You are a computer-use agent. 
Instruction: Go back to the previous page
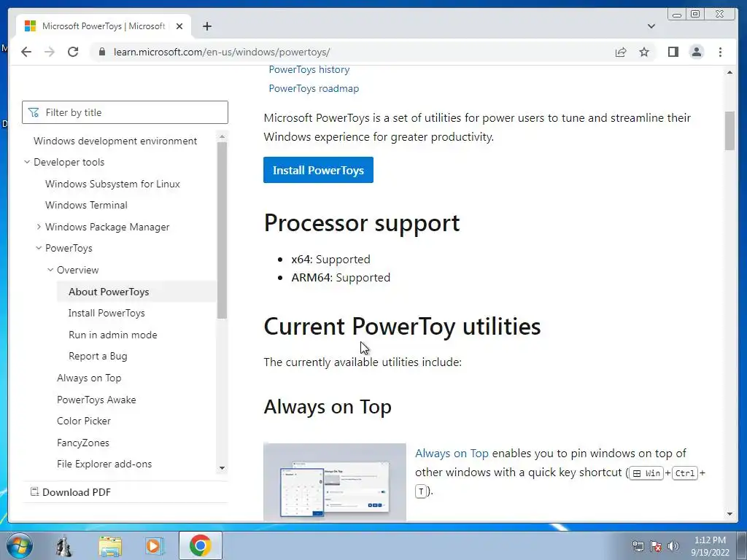click(26, 52)
